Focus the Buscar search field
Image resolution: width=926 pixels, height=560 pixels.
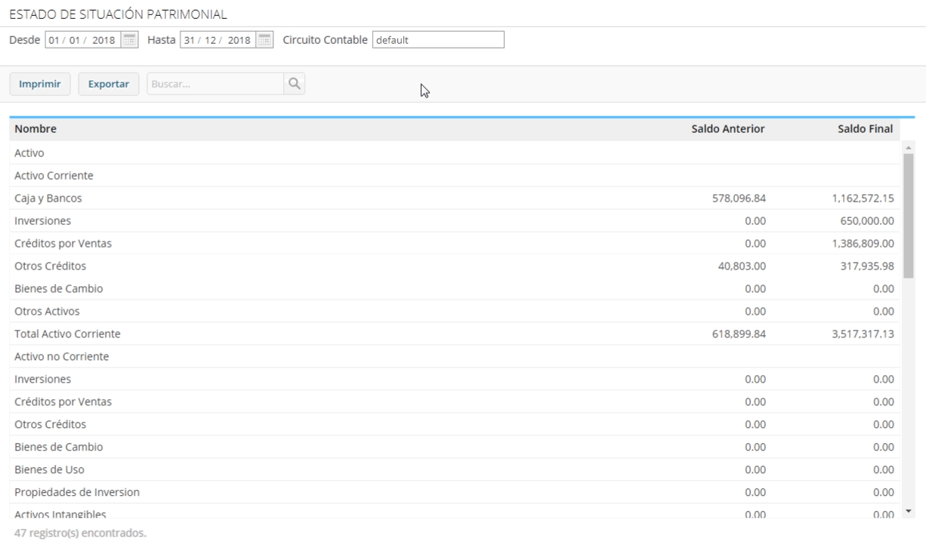tap(215, 85)
